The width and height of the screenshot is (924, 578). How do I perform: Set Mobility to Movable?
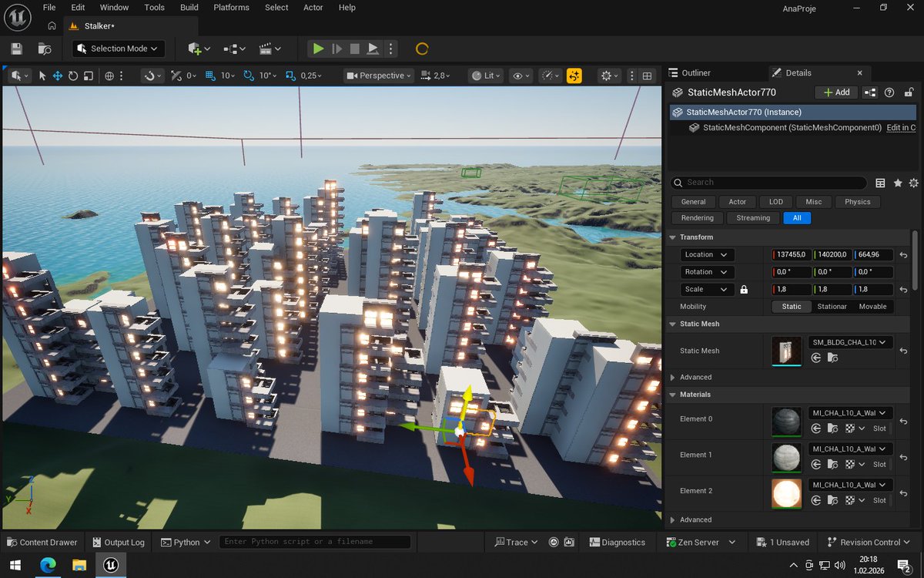click(x=872, y=307)
